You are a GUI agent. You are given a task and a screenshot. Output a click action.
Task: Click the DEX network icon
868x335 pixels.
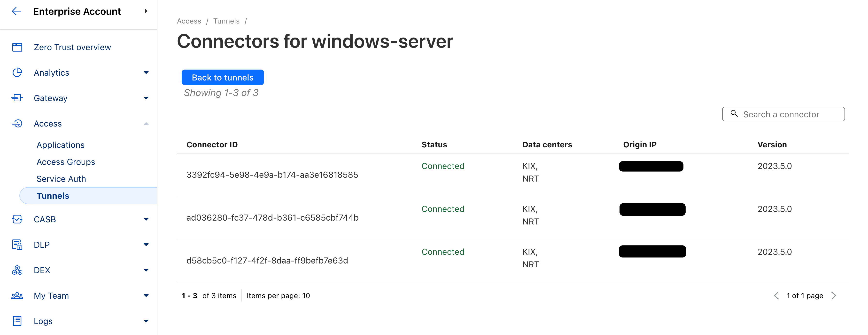click(x=17, y=270)
